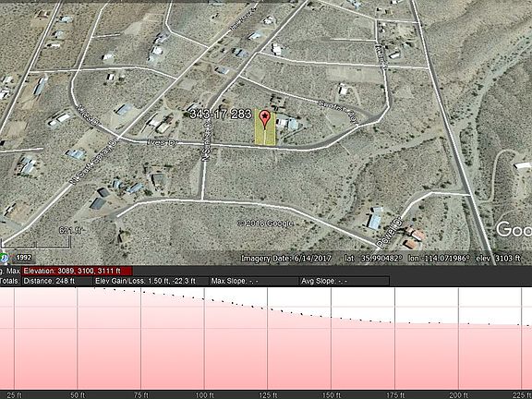The image size is (532, 399).
Task: Open historical imagery clock icon
Action: (4, 258)
